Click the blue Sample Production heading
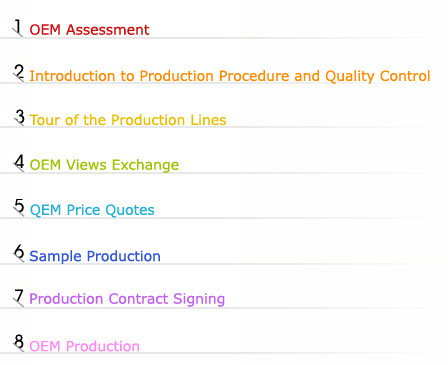 95,256
